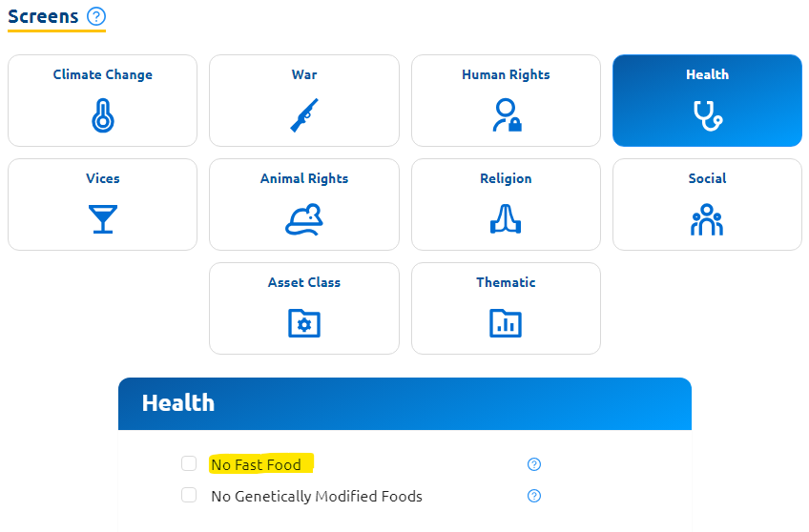
Task: Select the person-with-lock Human Rights icon
Action: [506, 115]
